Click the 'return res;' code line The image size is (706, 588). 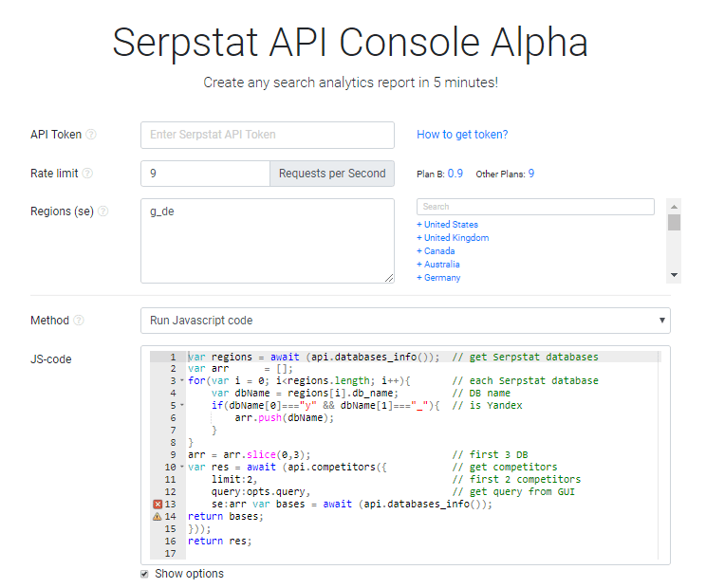(220, 541)
